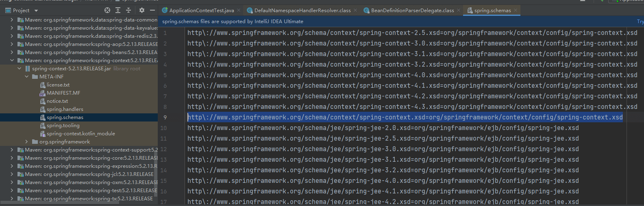
Task: Hide the Project tool window
Action: [x=152, y=10]
